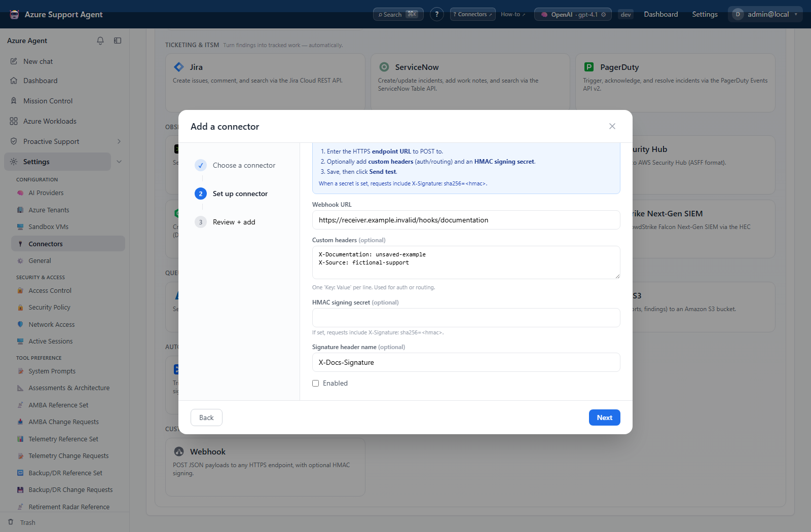811x532 pixels.
Task: Click the ServiceNow connector icon
Action: [384, 67]
